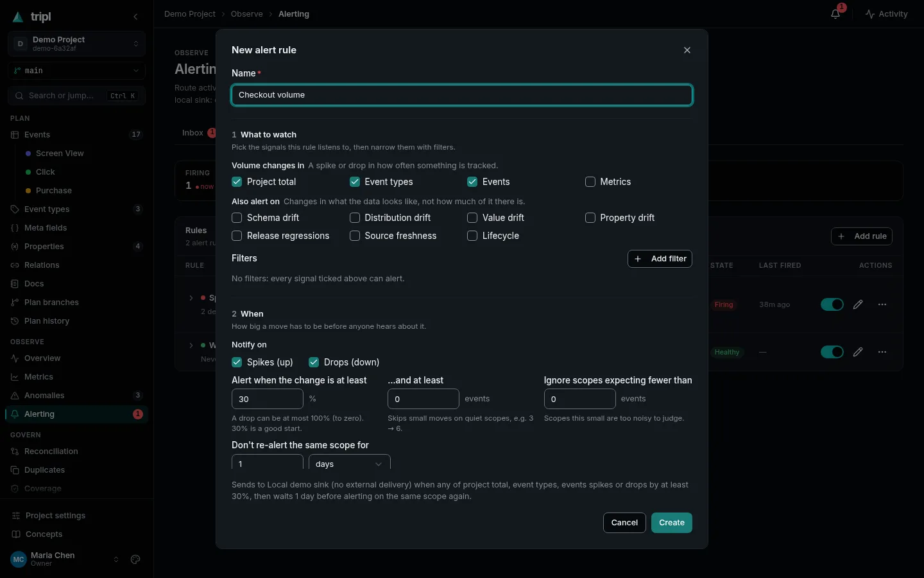This screenshot has height=578, width=924.
Task: Open the main branch selector
Action: [x=77, y=71]
